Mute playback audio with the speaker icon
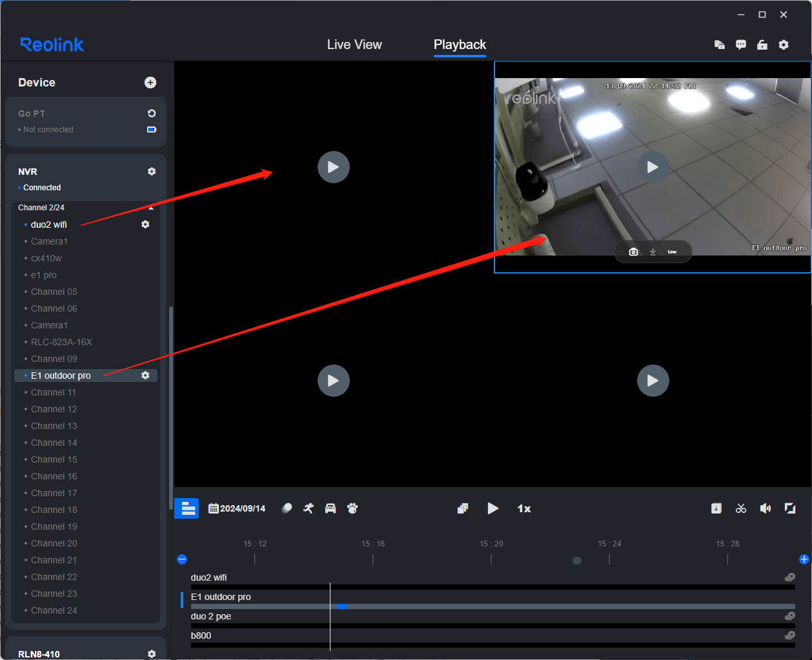This screenshot has width=812, height=660. pos(766,508)
